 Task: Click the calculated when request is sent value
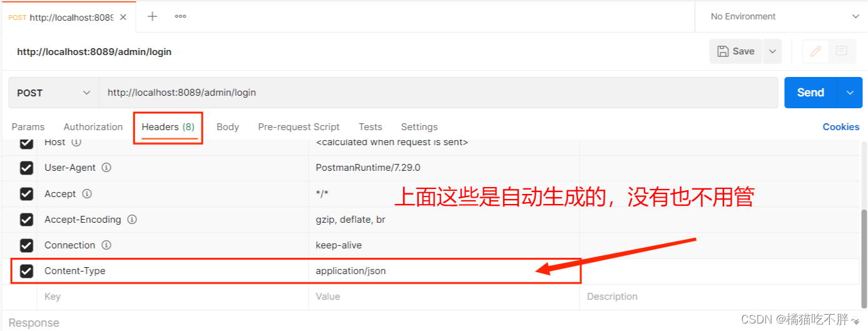[x=392, y=143]
